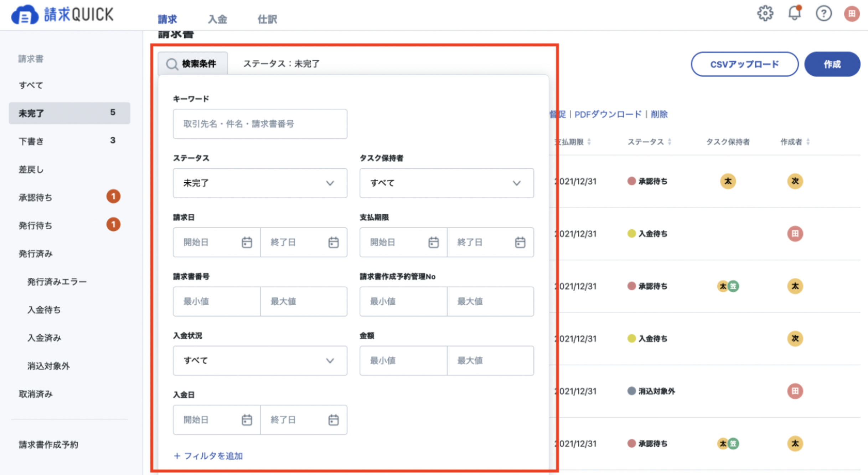Open the user avatar in header
The width and height of the screenshot is (868, 475).
852,14
